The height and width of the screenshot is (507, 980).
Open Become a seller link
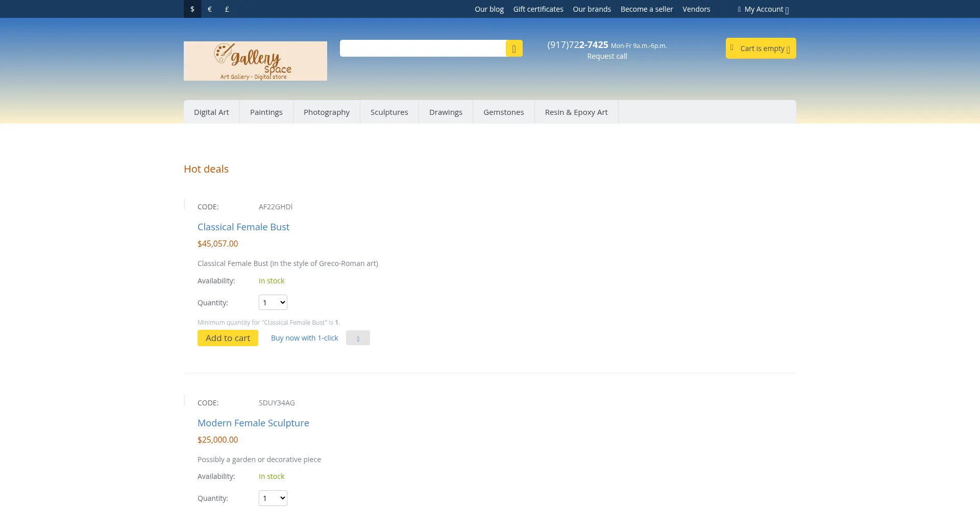(647, 9)
